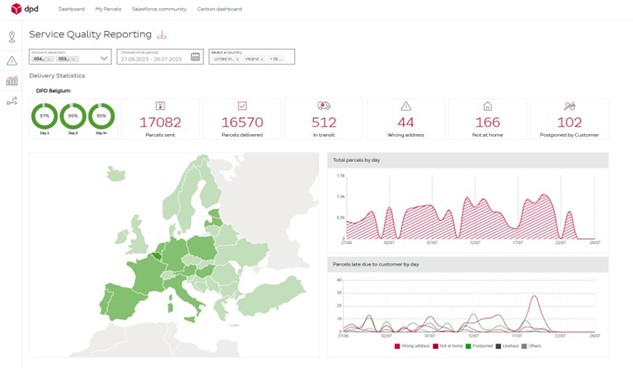Click the Not at home house icon
The image size is (633, 368).
click(x=488, y=106)
